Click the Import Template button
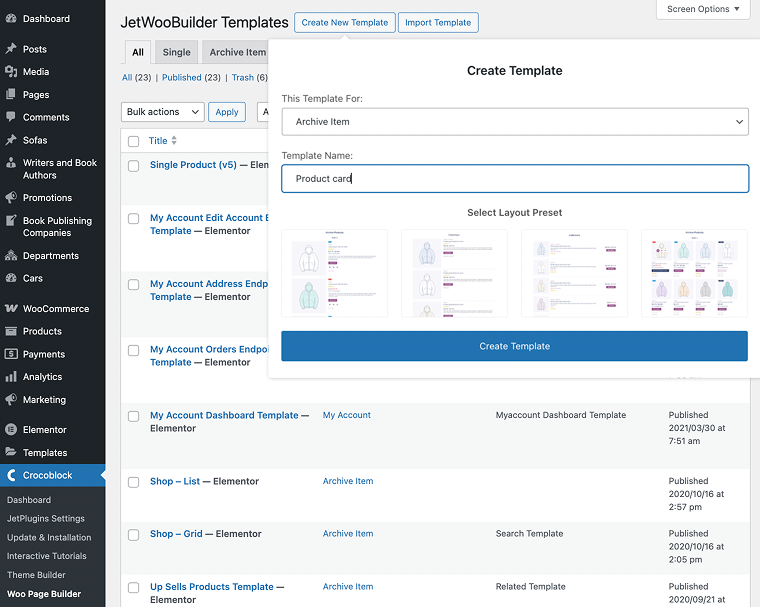The width and height of the screenshot is (760, 607). pyautogui.click(x=438, y=23)
